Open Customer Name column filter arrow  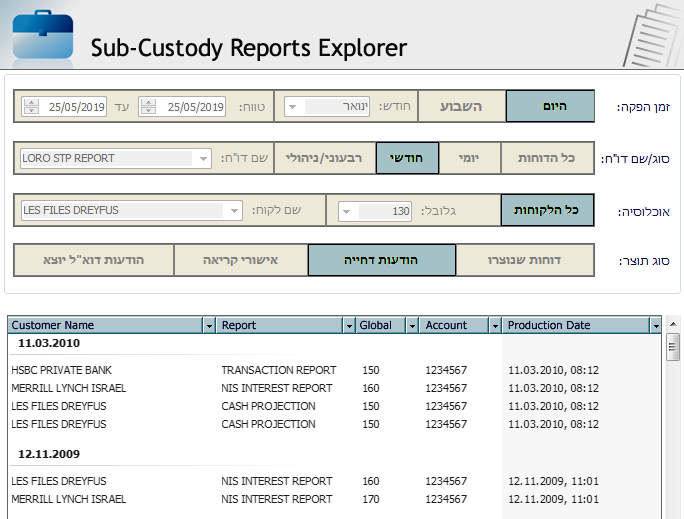pyautogui.click(x=208, y=326)
